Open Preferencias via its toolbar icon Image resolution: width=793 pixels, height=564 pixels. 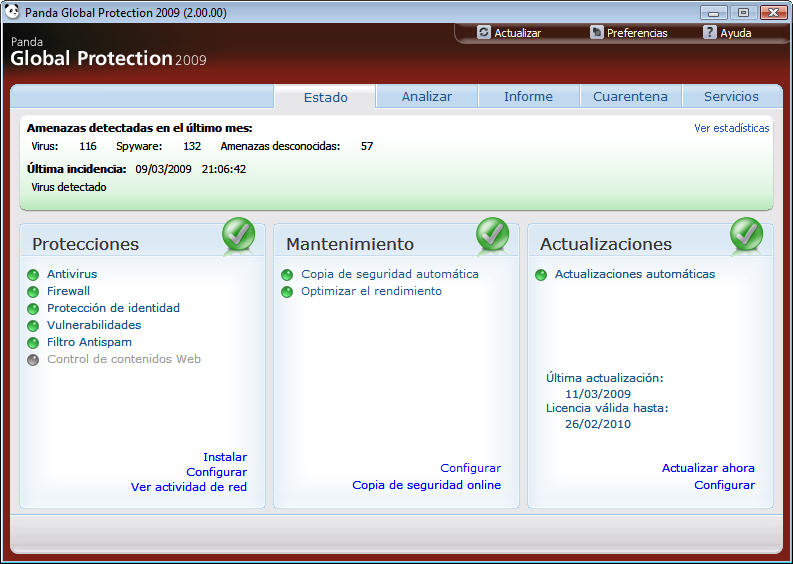[597, 32]
